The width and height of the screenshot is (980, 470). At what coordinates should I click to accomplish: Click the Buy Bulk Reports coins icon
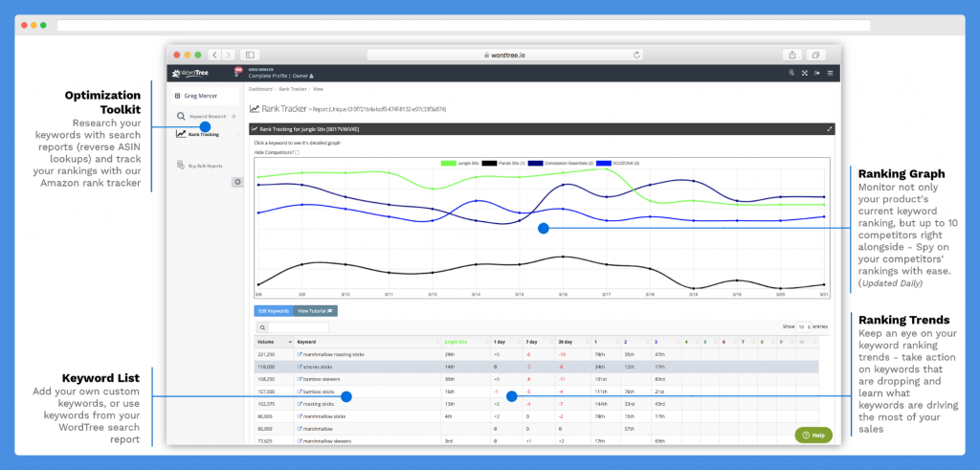pos(180,166)
